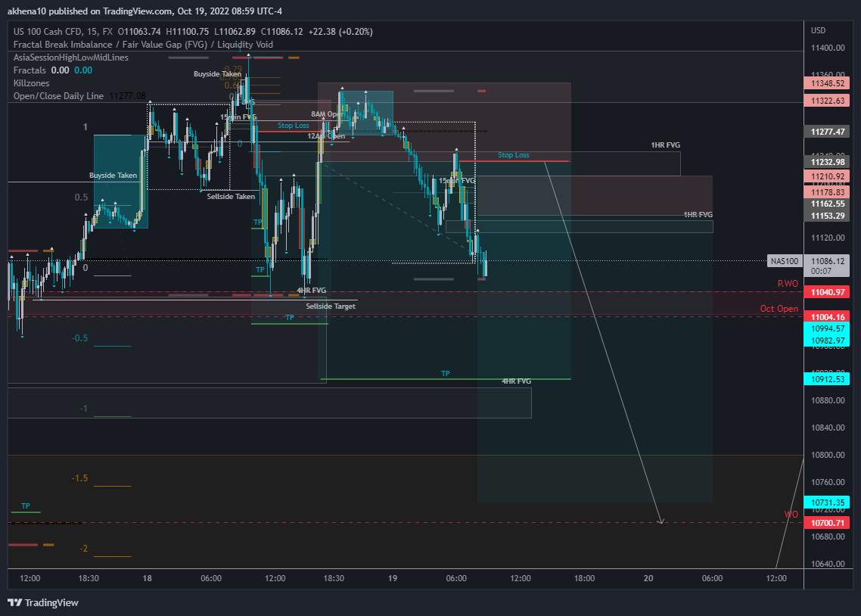Image resolution: width=861 pixels, height=616 pixels.
Task: Click the NAS100 symbol tag
Action: 784,261
